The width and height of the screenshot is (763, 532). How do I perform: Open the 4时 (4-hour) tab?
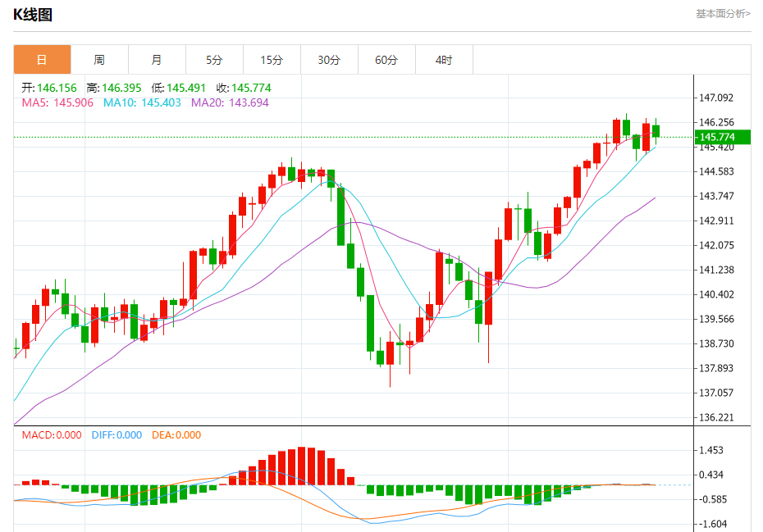point(444,60)
